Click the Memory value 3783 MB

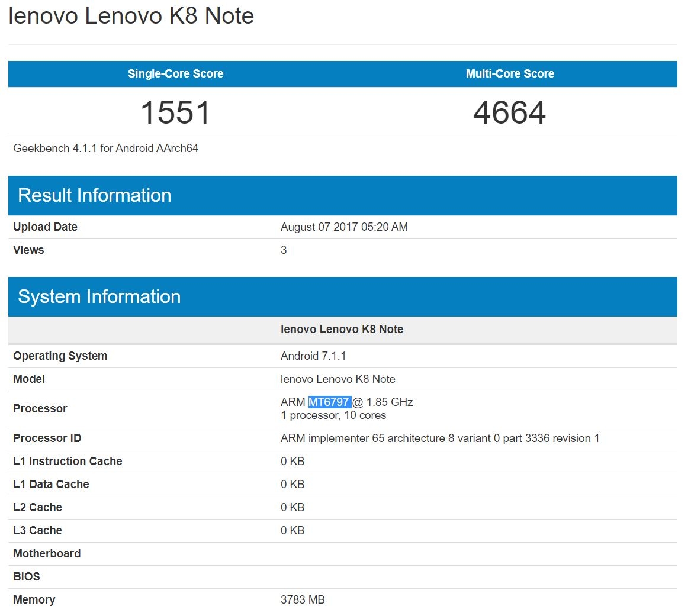(302, 599)
